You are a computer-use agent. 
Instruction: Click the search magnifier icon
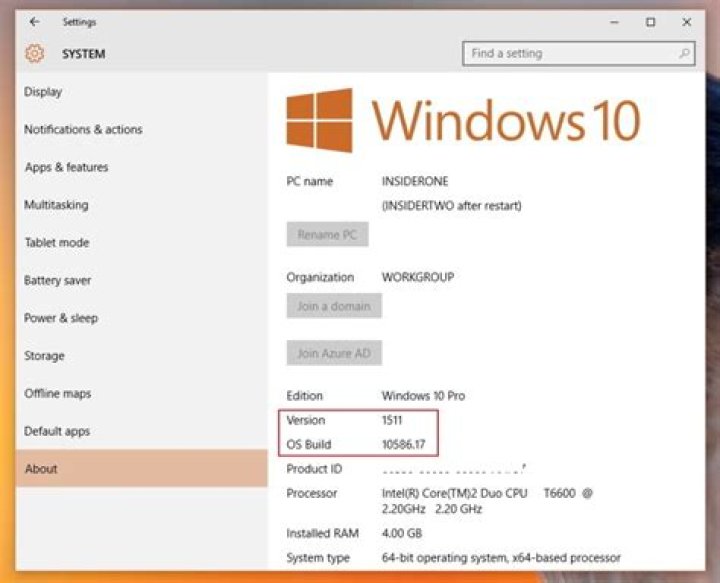click(685, 54)
